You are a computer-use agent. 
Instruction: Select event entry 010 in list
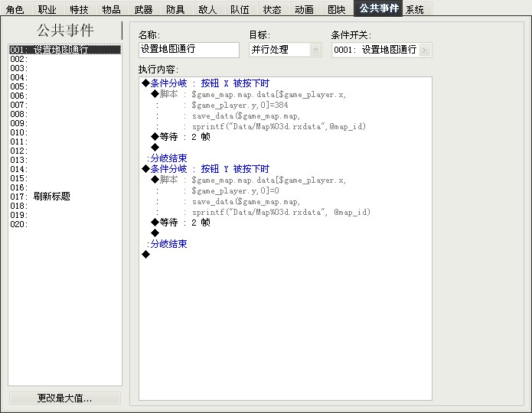tap(65, 132)
